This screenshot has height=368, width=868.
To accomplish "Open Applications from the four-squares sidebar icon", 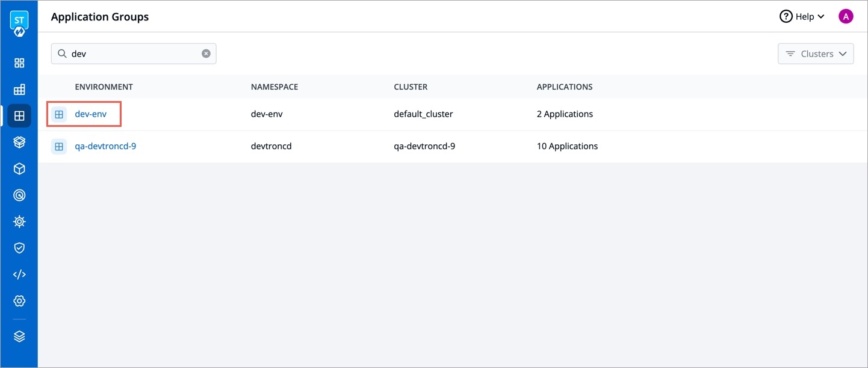I will point(19,63).
